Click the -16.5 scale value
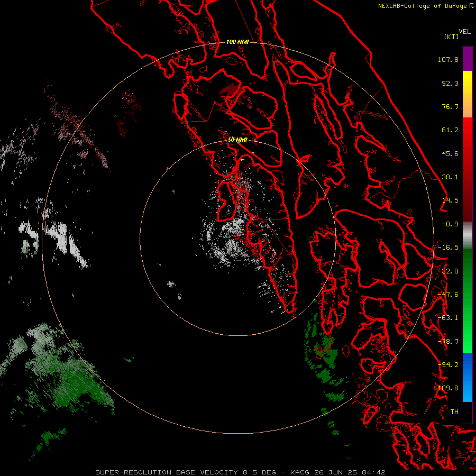The height and width of the screenshot is (476, 476). click(448, 248)
